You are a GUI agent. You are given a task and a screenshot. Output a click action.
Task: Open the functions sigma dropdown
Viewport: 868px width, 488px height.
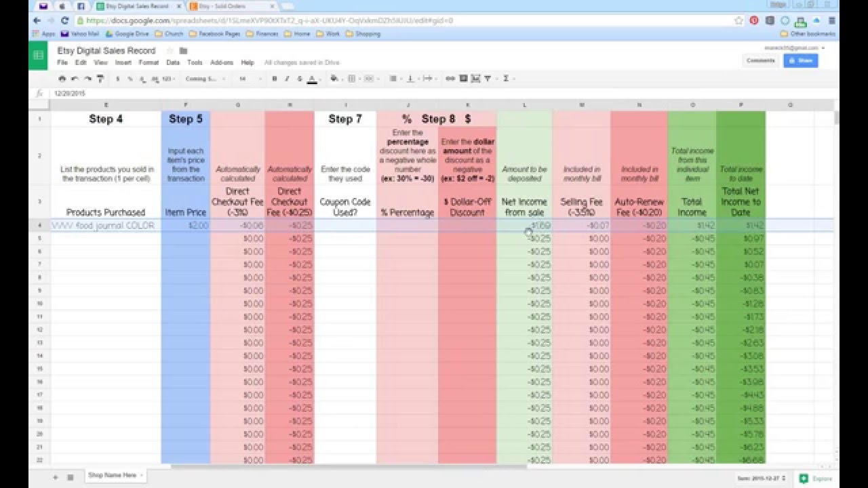[507, 79]
